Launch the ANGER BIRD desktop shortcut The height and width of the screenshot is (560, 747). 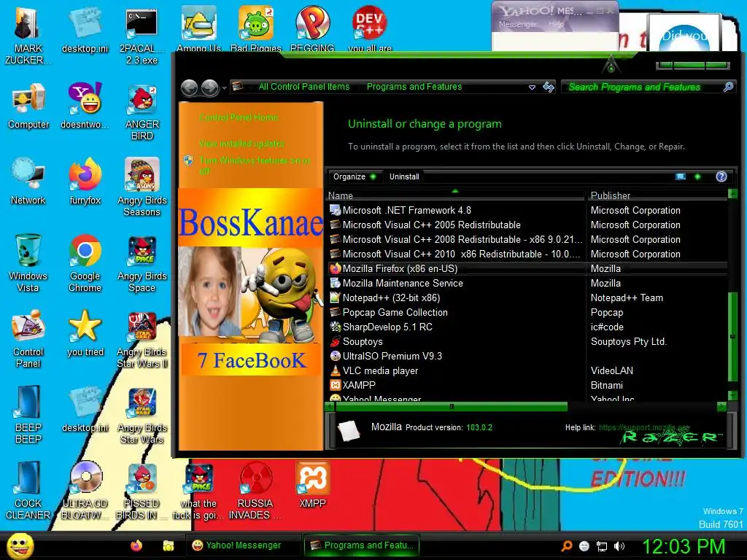(x=142, y=112)
